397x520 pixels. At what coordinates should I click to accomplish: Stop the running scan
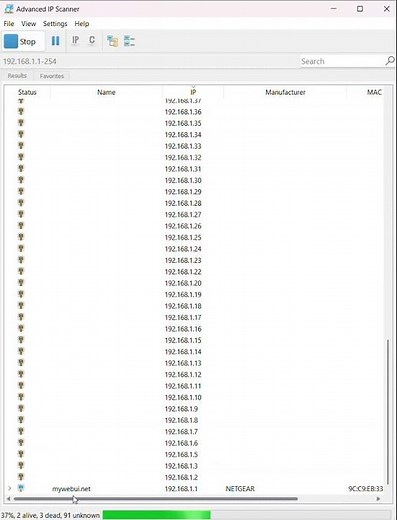click(23, 42)
